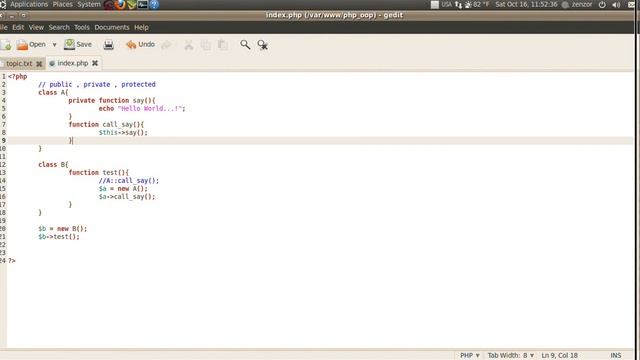Open the Applications menu in top panel
Image resolution: width=640 pixels, height=360 pixels.
pyautogui.click(x=29, y=4)
